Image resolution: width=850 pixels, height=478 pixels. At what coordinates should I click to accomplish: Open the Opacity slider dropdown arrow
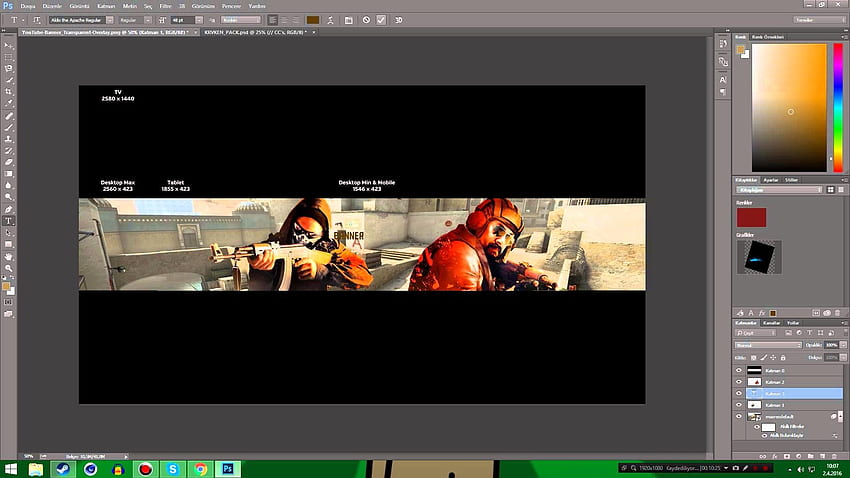click(x=843, y=345)
